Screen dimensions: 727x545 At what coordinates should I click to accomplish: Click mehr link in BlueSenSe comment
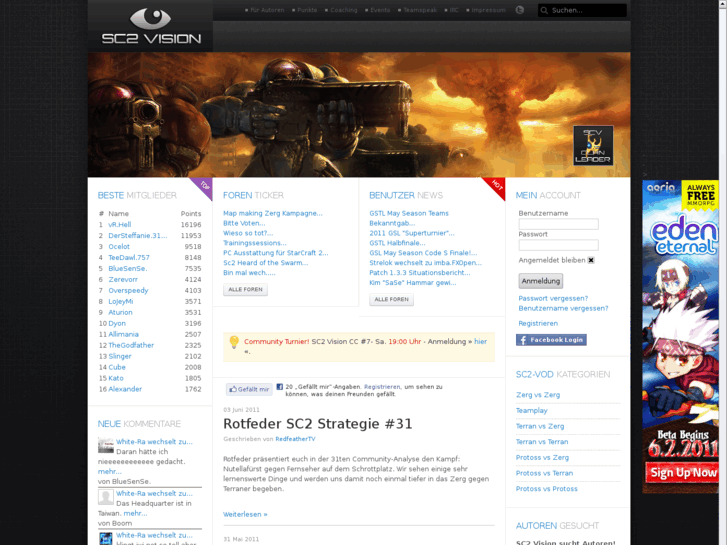(109, 472)
